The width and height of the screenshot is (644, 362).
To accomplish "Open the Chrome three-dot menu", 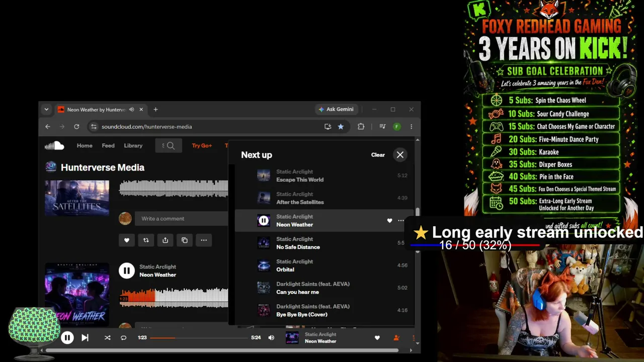I will pyautogui.click(x=412, y=127).
